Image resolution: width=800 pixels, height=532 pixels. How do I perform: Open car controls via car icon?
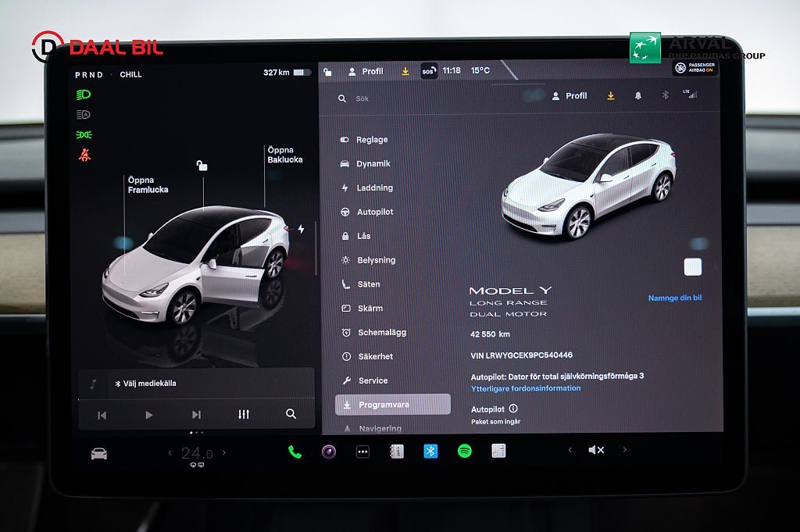[x=98, y=453]
